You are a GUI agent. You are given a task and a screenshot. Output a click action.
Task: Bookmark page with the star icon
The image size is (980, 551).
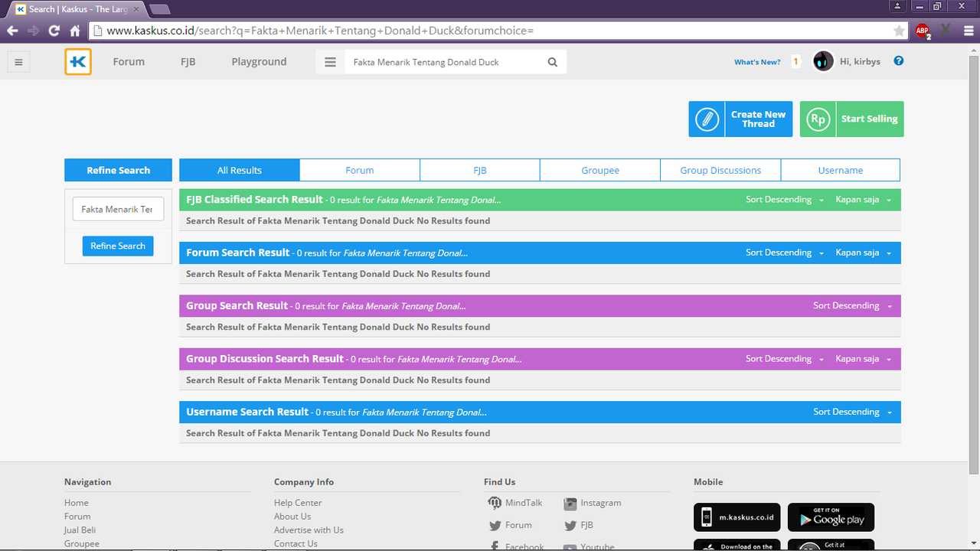(x=899, y=31)
